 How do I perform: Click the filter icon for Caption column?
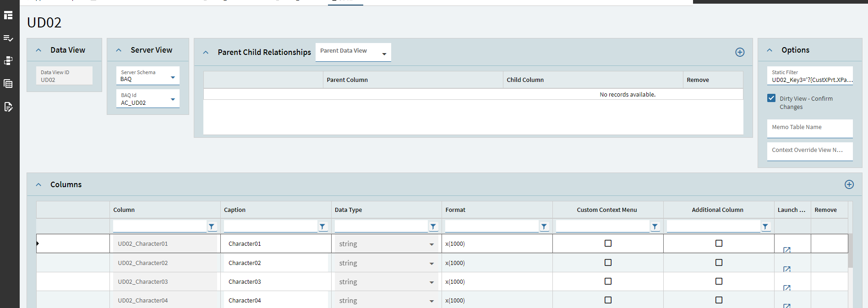coord(322,227)
